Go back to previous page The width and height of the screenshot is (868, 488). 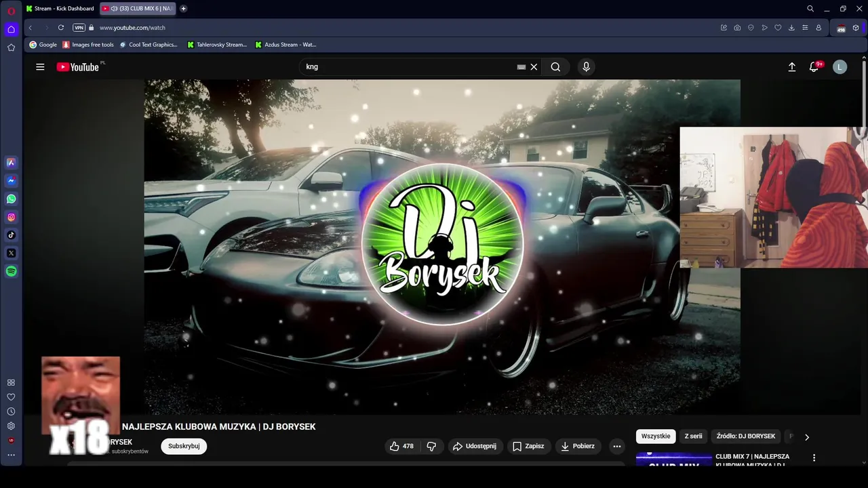point(30,28)
